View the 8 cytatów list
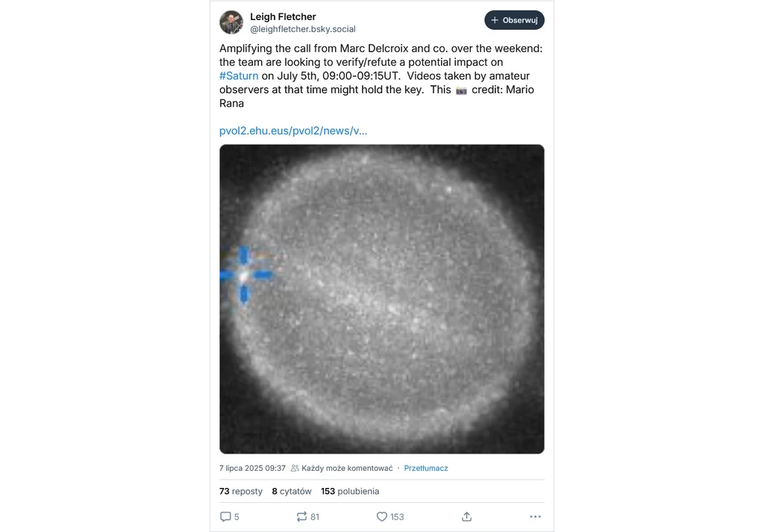 [x=292, y=491]
